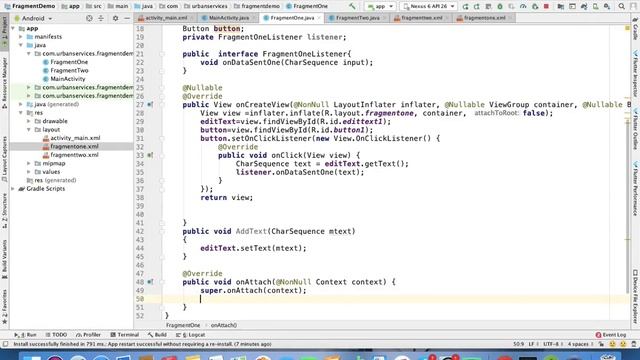Collapse the java folder arrow

coord(21,45)
